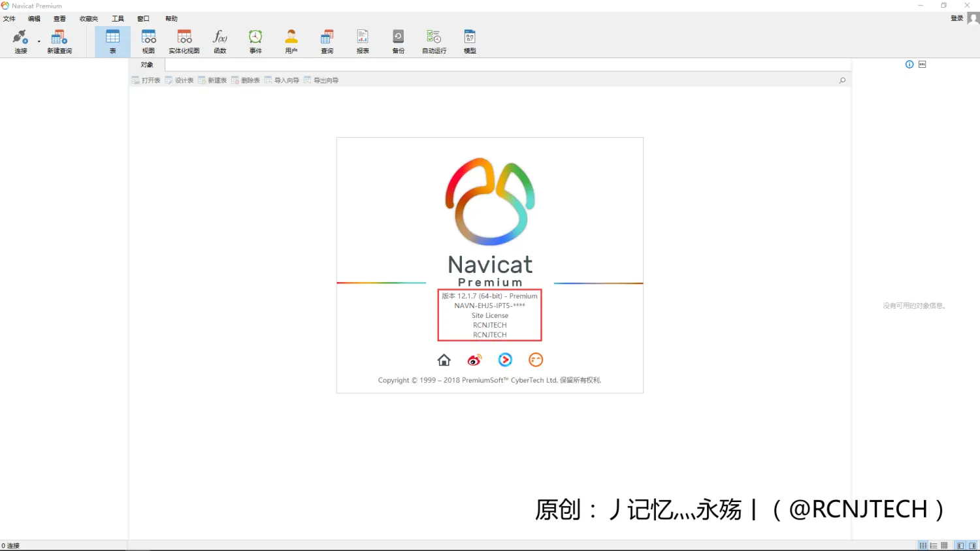980x551 pixels.
Task: Click the search magnifier in object toolbar
Action: click(x=842, y=80)
